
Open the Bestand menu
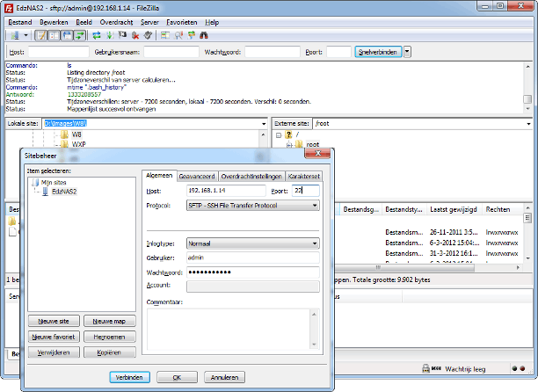20,22
